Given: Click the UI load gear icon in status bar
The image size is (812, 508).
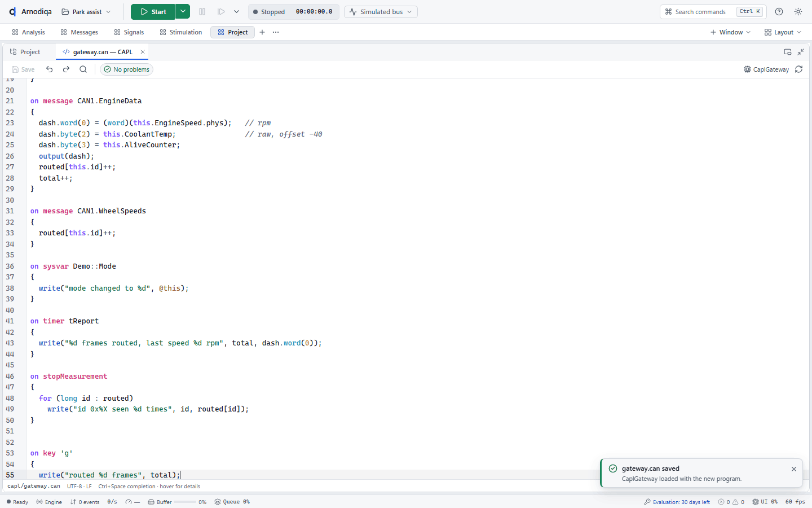Looking at the screenshot, I should [756, 502].
